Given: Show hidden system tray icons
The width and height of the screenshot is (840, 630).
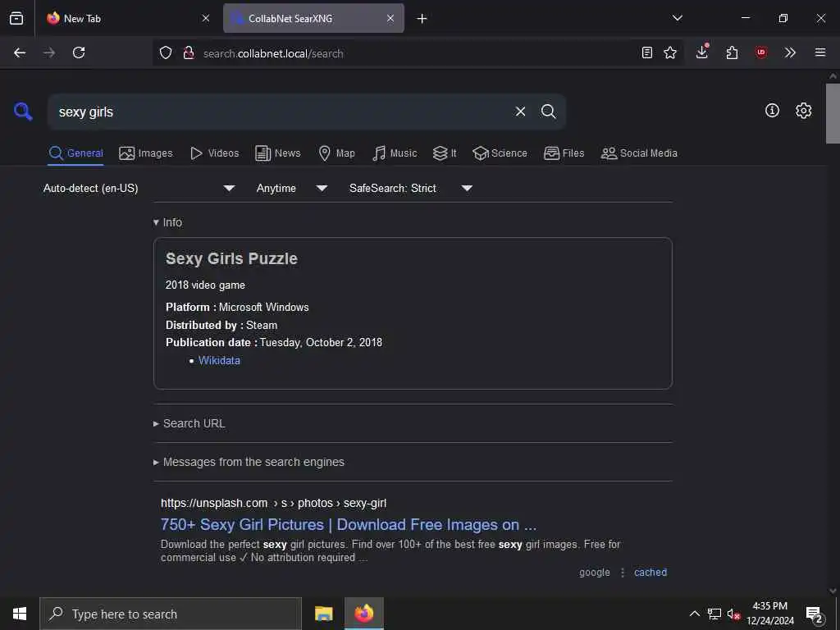Looking at the screenshot, I should [694, 614].
